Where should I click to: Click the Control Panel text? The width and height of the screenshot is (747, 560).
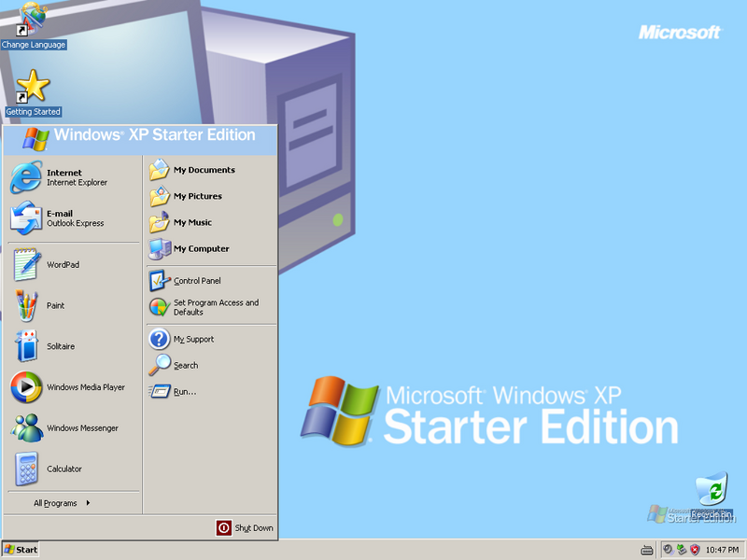click(197, 281)
